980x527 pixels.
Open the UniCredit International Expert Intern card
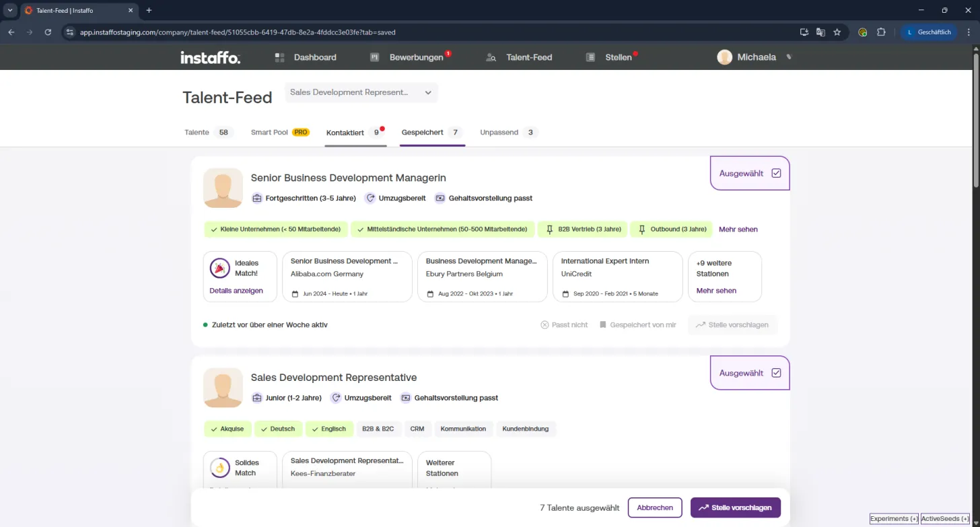click(617, 277)
